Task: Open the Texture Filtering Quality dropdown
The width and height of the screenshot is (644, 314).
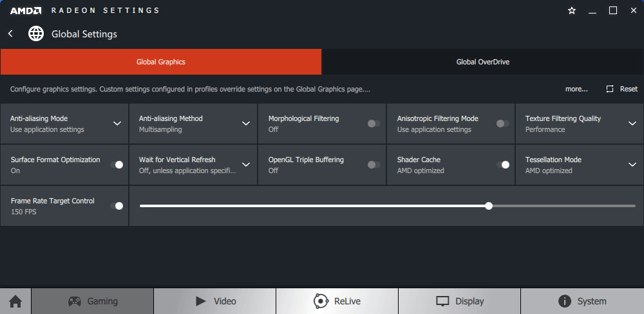Action: (632, 124)
